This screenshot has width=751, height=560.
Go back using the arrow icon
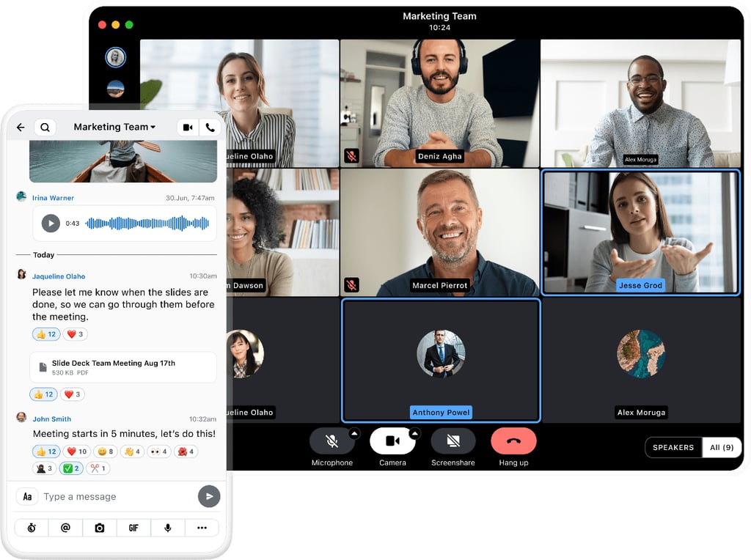(21, 128)
